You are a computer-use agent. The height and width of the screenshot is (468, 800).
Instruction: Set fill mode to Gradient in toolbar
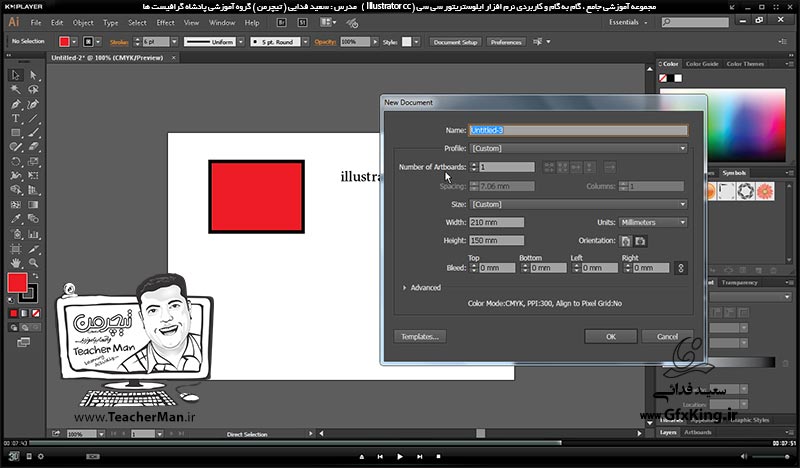[24, 313]
